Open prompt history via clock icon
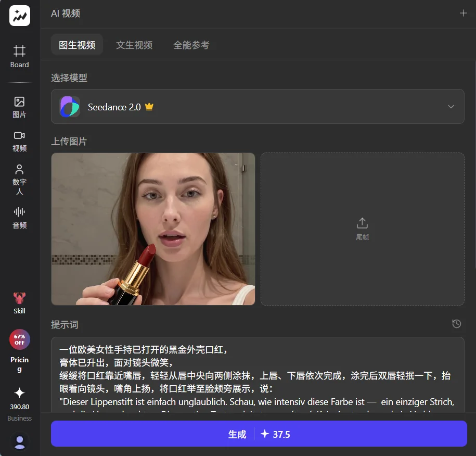The width and height of the screenshot is (476, 456). 456,323
